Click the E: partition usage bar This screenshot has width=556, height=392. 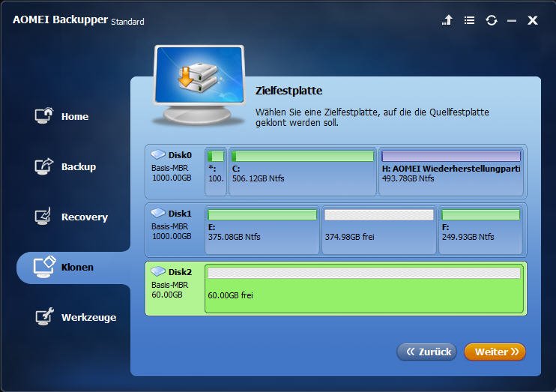[262, 214]
